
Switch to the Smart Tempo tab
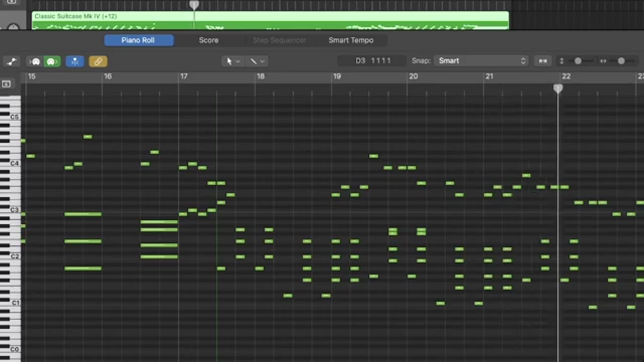pos(351,40)
